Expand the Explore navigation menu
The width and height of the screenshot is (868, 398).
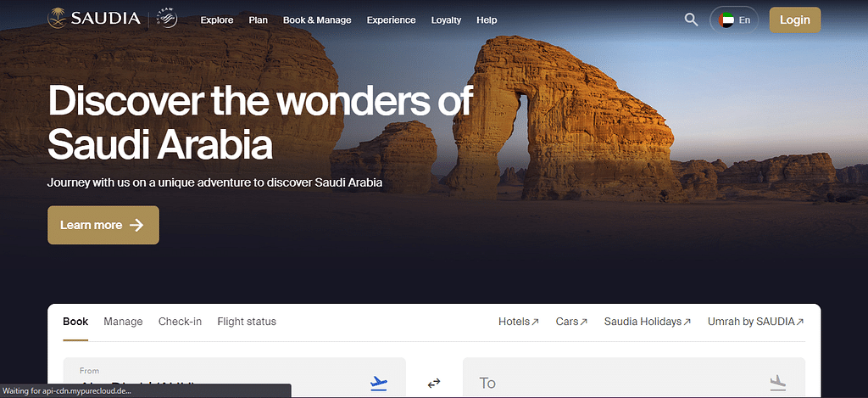[x=217, y=20]
